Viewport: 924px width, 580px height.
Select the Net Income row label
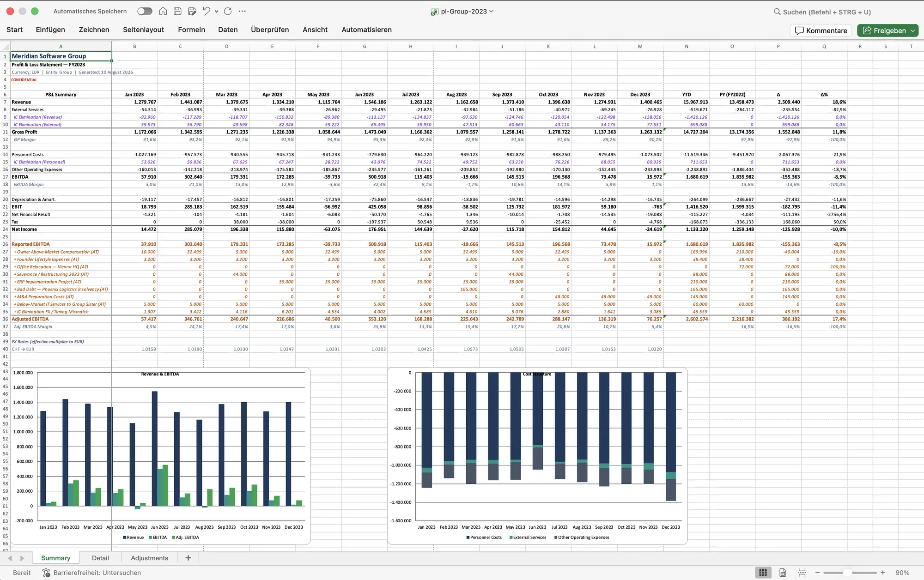(61, 229)
